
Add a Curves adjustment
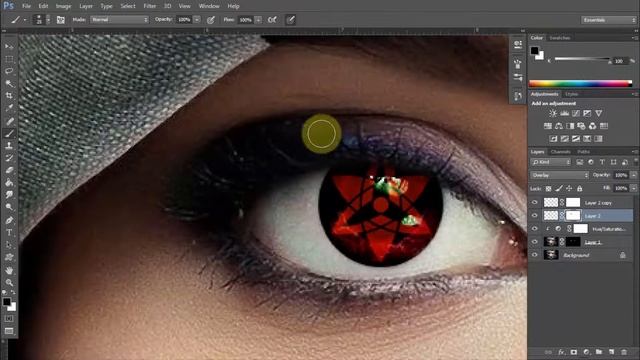click(x=576, y=113)
